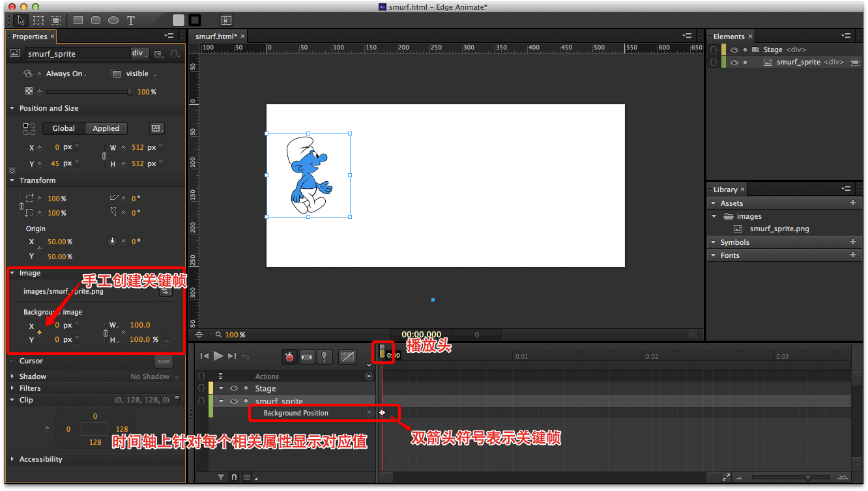Show timeline grid icon
Screen dimensions: 868x491
[246, 477]
